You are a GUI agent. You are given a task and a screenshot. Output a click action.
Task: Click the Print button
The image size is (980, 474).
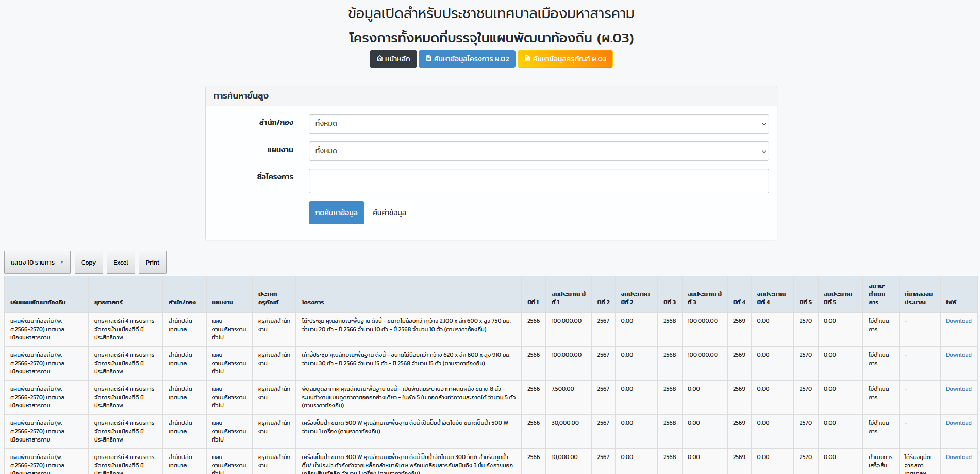pyautogui.click(x=152, y=262)
